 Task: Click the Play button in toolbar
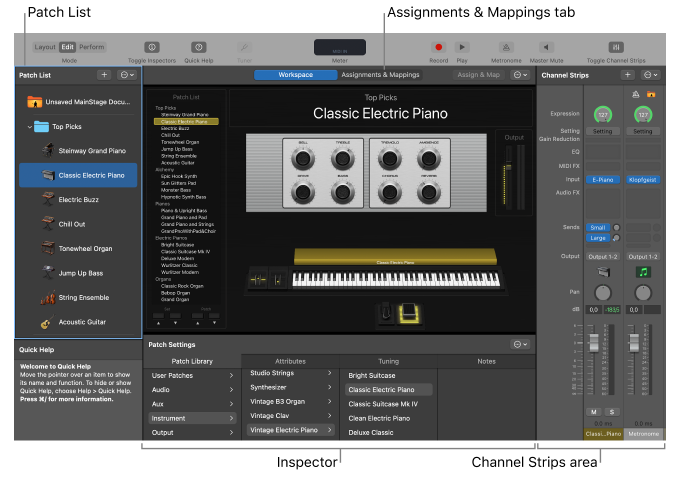(x=462, y=47)
